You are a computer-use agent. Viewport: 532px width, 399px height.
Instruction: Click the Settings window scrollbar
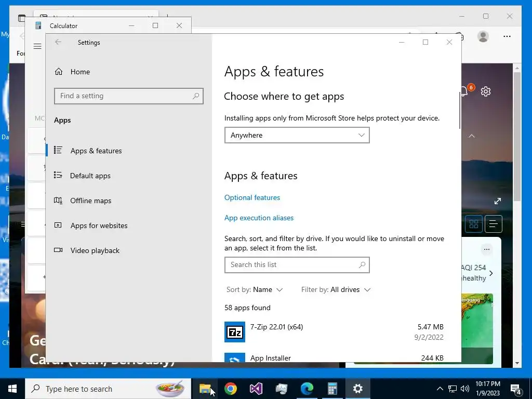click(x=460, y=110)
